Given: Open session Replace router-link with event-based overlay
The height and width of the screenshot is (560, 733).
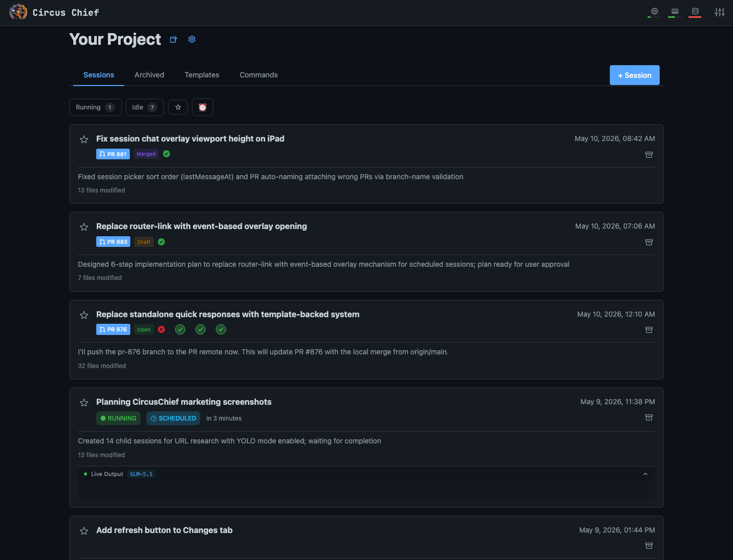Looking at the screenshot, I should coord(202,226).
